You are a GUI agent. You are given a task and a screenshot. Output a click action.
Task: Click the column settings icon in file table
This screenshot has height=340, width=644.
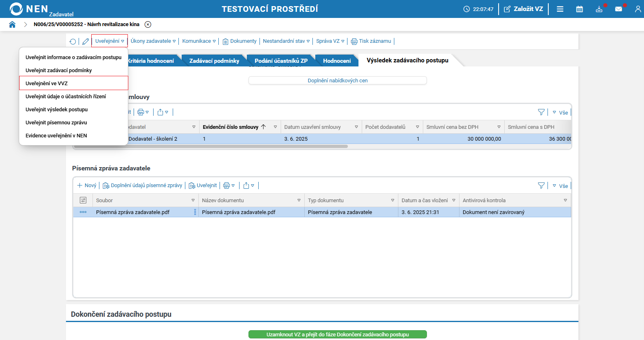(x=83, y=200)
